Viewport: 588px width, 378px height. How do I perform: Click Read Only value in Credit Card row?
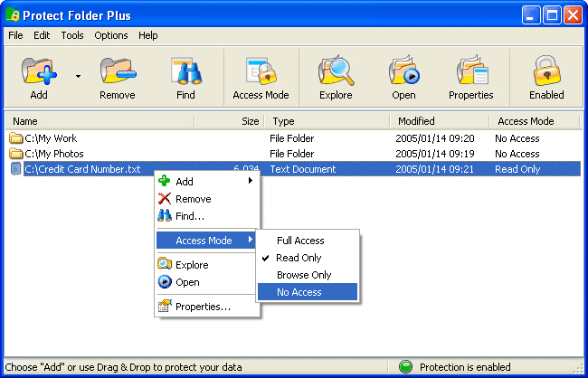(517, 169)
